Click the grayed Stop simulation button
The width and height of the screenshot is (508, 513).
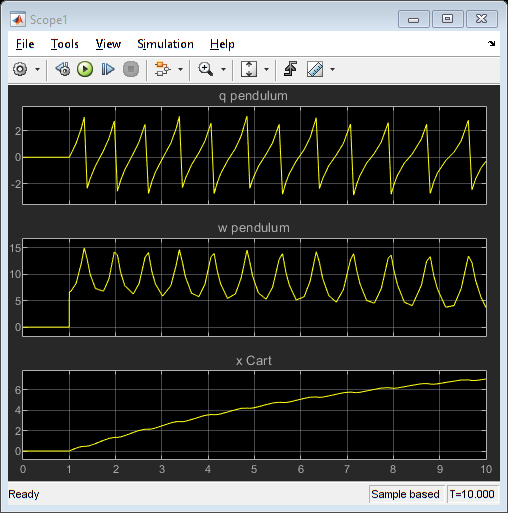point(131,69)
